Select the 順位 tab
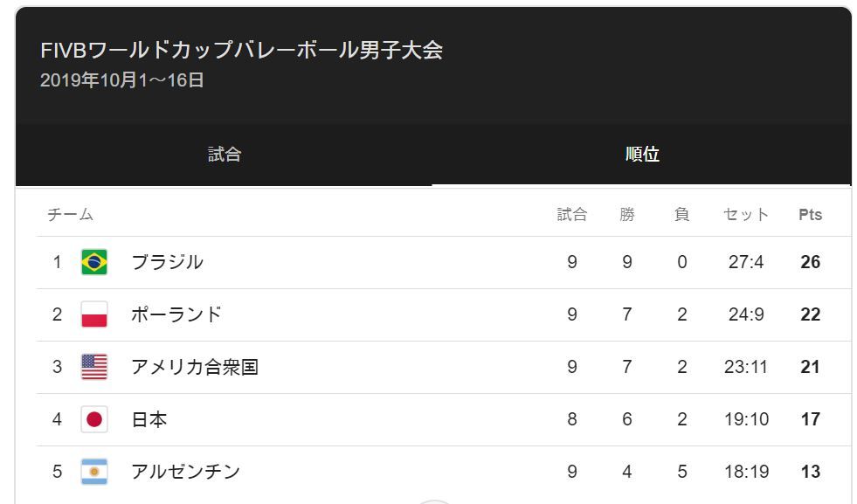 [x=642, y=154]
